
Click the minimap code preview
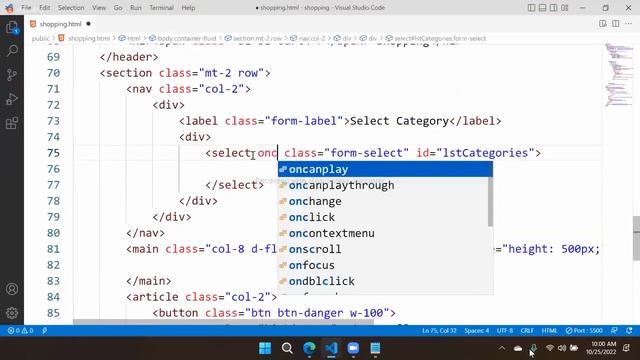[618, 75]
